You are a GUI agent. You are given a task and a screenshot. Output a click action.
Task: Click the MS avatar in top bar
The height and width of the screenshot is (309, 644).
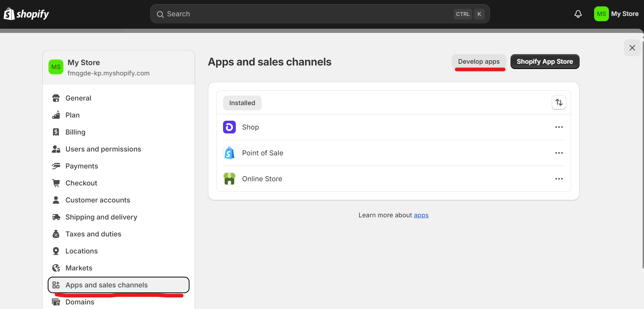pyautogui.click(x=601, y=14)
